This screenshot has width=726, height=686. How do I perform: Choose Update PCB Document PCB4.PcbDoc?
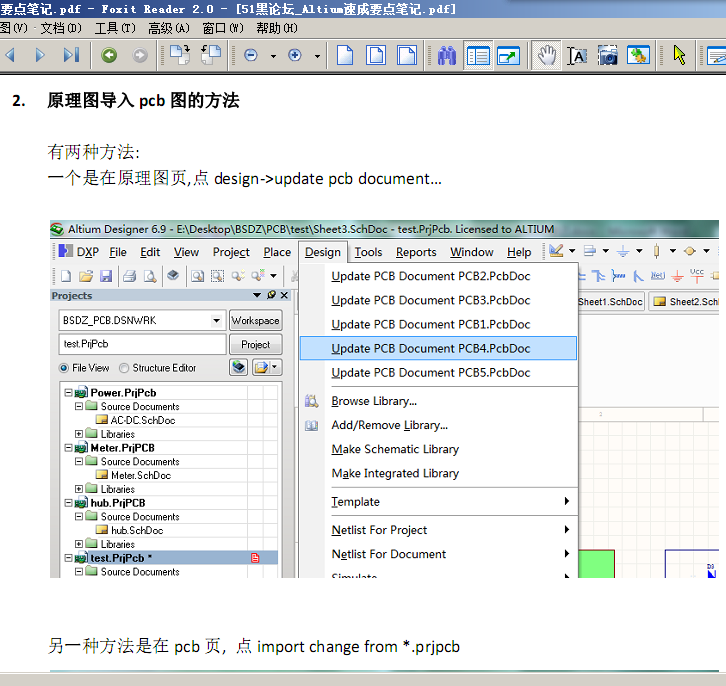click(x=431, y=348)
